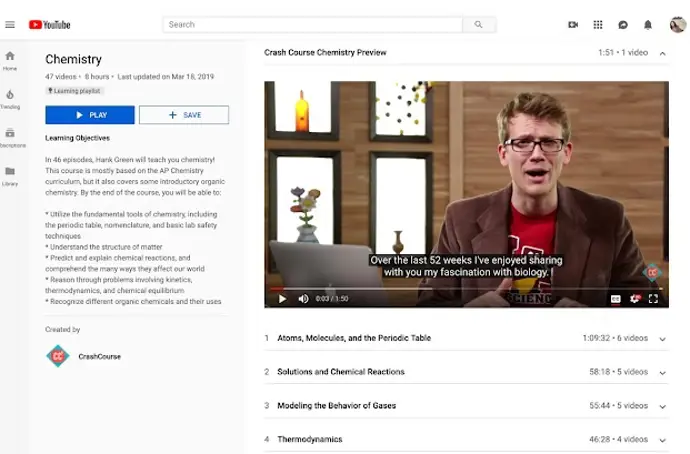Open the account avatar menu

pyautogui.click(x=678, y=25)
